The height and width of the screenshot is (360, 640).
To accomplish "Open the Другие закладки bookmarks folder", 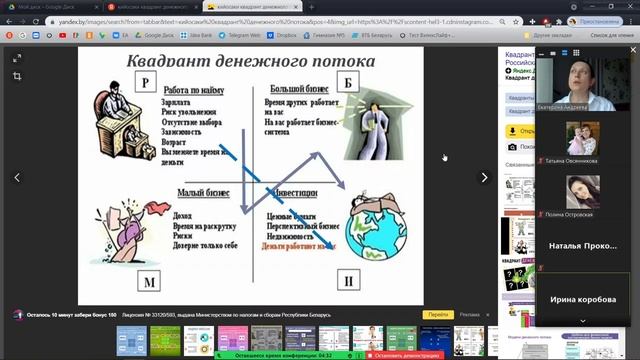I will click(x=548, y=36).
